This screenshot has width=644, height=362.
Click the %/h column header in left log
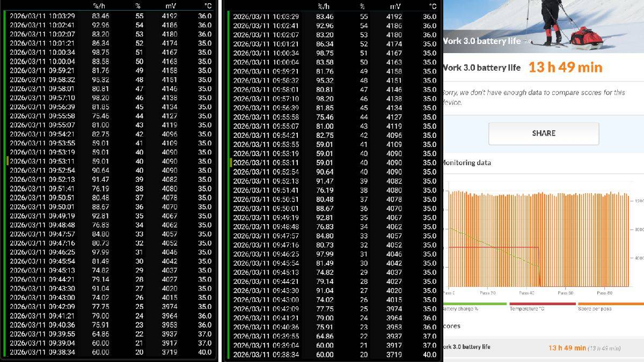(100, 6)
